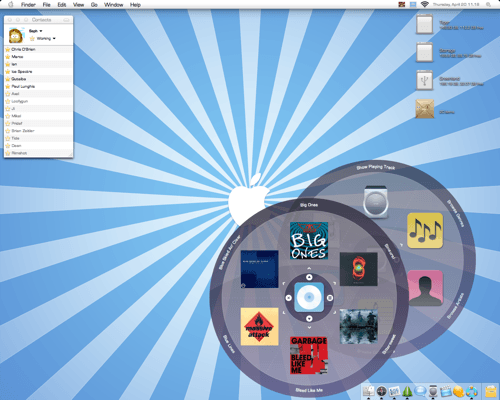Select the Big Ones album cover
The image size is (500, 400).
tap(309, 241)
